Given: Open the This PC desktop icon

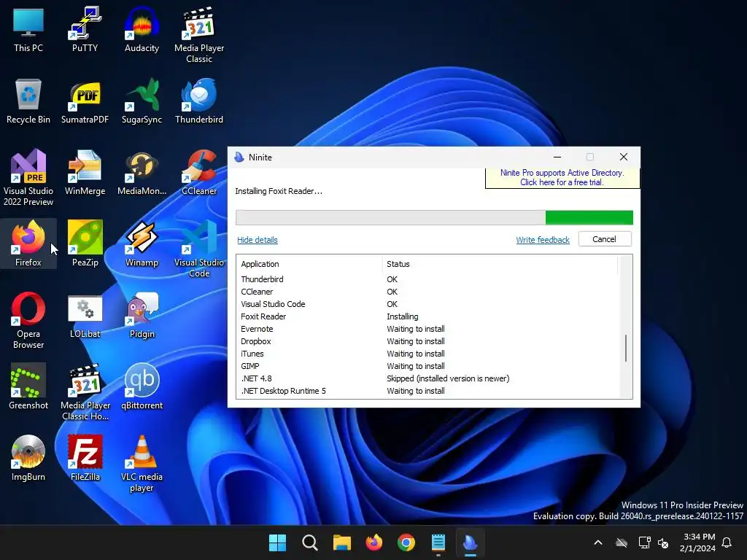Looking at the screenshot, I should (28, 29).
